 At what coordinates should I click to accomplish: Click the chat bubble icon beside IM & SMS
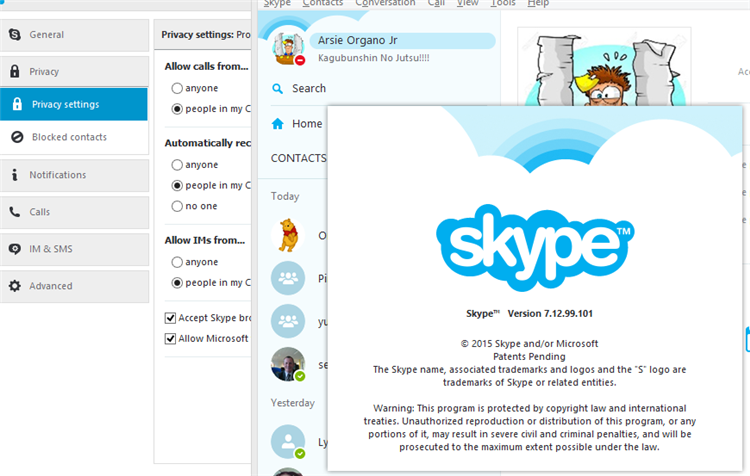tap(15, 249)
